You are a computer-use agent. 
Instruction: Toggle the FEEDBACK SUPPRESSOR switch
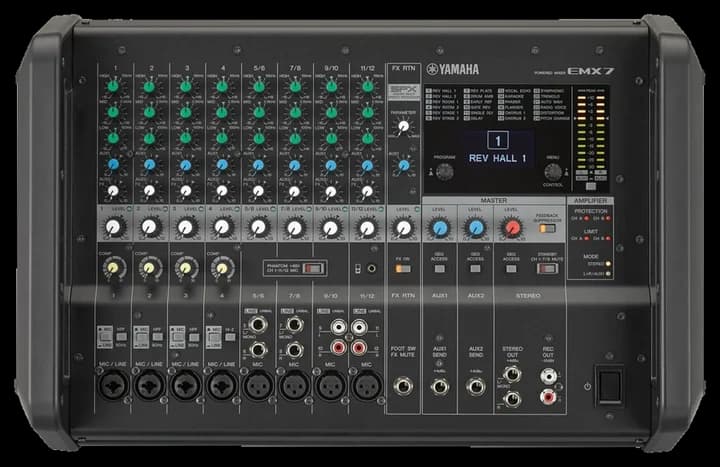(x=547, y=228)
